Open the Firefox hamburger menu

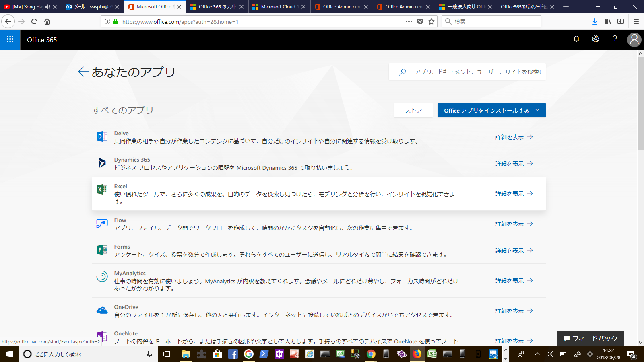(636, 21)
